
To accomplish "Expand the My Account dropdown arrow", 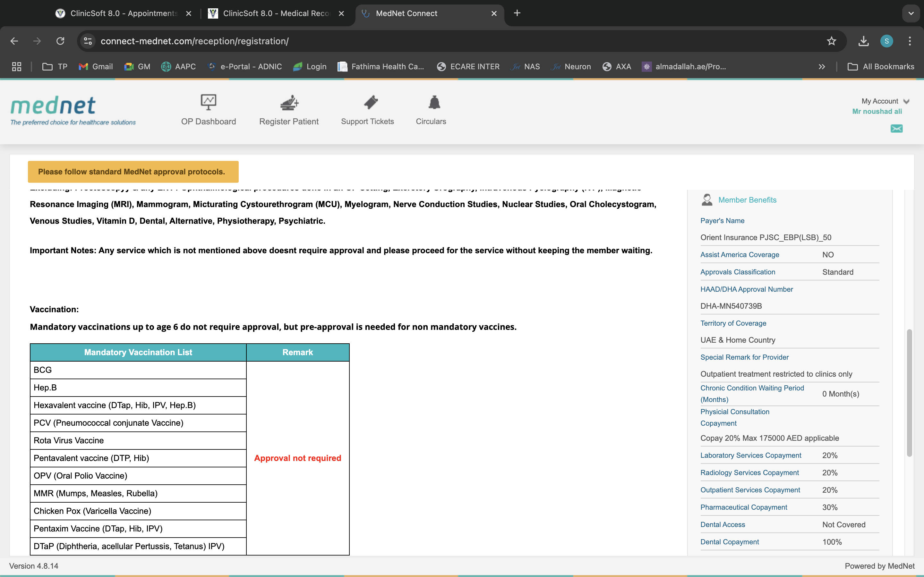I will [906, 101].
